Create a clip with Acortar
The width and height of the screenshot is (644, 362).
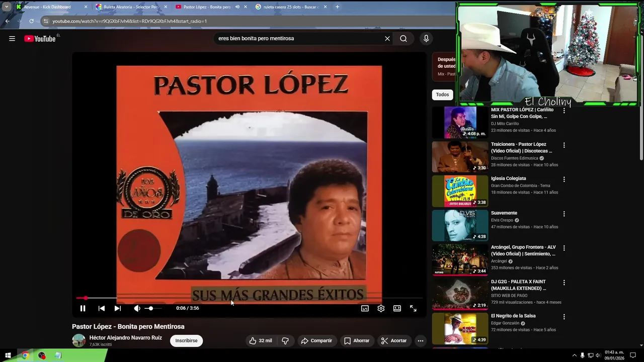pyautogui.click(x=394, y=340)
